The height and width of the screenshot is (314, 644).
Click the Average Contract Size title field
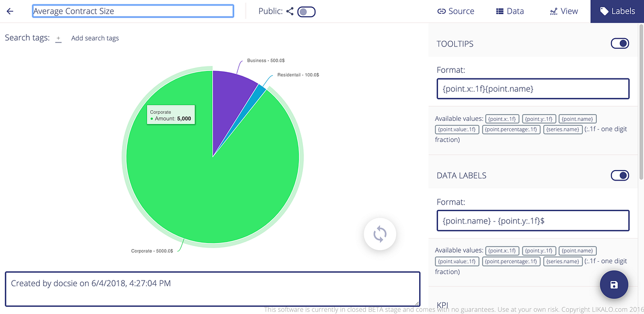(133, 11)
